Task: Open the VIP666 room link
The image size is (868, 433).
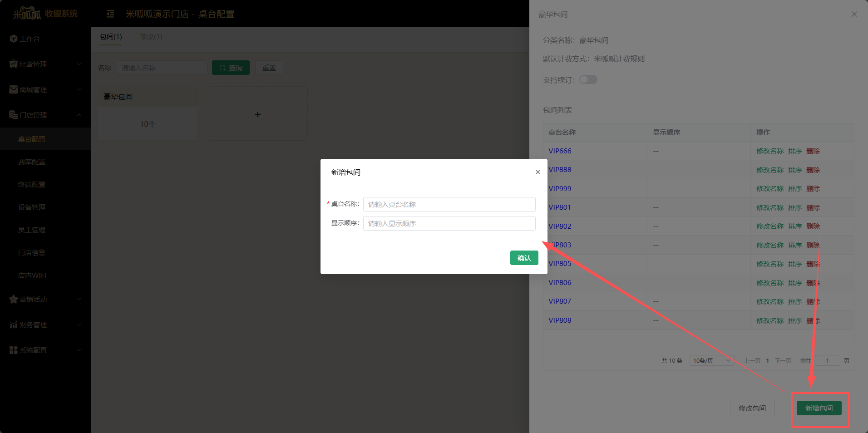Action: coord(560,151)
